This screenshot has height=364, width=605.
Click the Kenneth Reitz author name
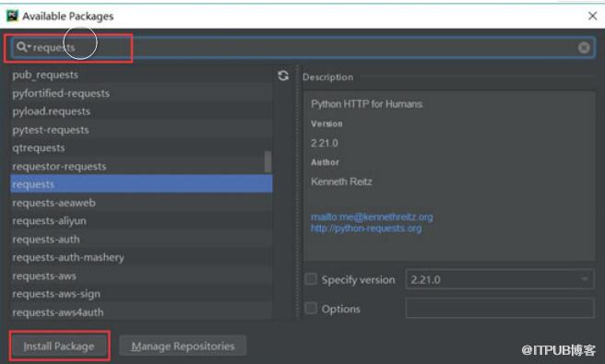341,182
